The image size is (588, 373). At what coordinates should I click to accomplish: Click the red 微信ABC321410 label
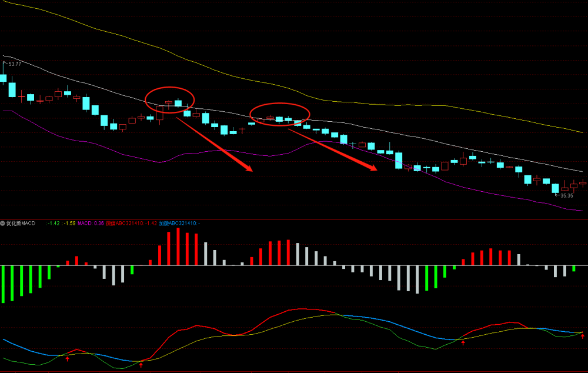click(131, 224)
